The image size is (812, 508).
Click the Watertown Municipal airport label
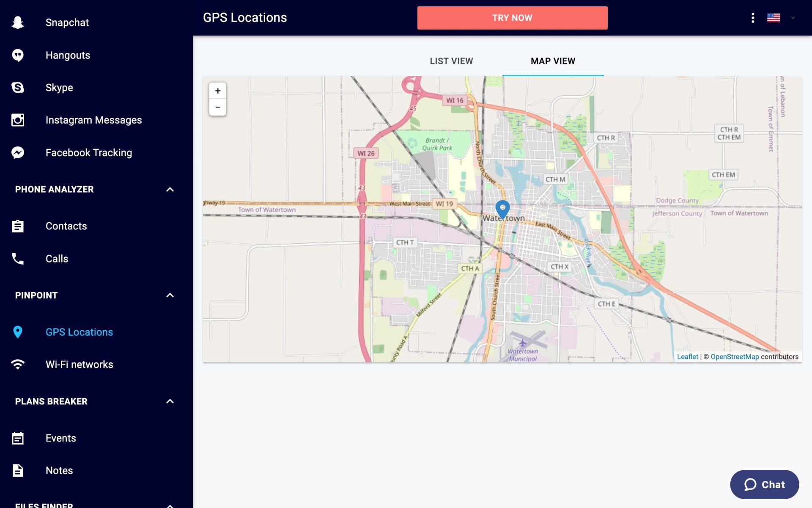pyautogui.click(x=523, y=355)
